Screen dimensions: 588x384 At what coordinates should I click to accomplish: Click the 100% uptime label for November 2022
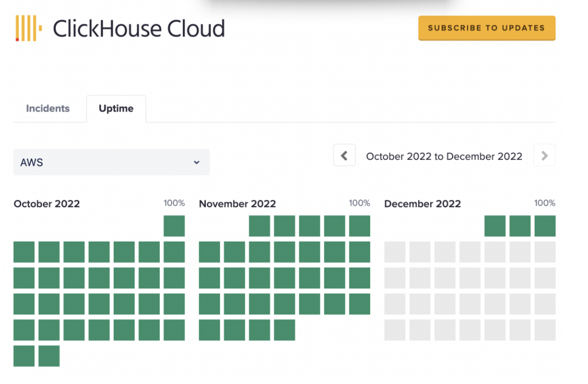pos(359,203)
